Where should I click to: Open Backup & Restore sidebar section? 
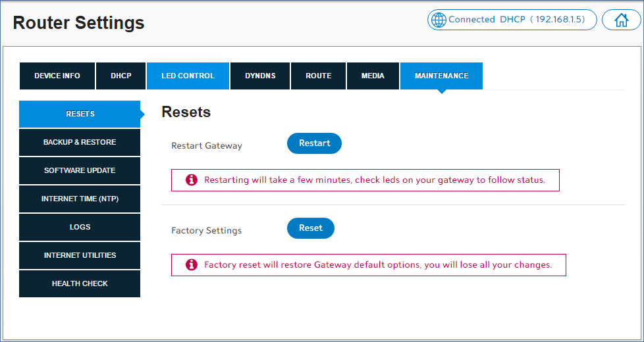80,142
